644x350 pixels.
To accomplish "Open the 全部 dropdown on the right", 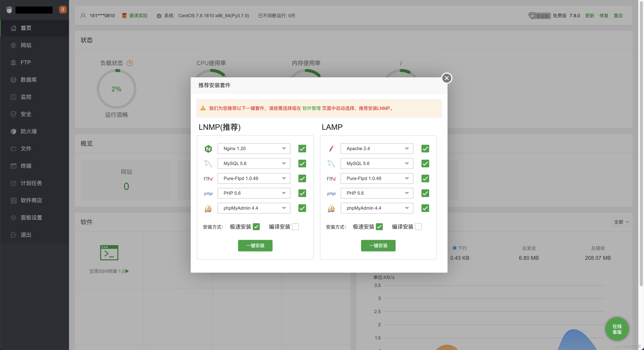I will pyautogui.click(x=621, y=222).
